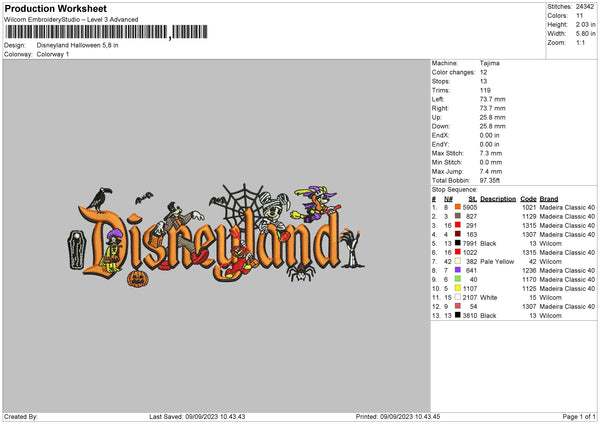
Task: Click the brown swatch beside stitch count 827
Action: tap(458, 216)
